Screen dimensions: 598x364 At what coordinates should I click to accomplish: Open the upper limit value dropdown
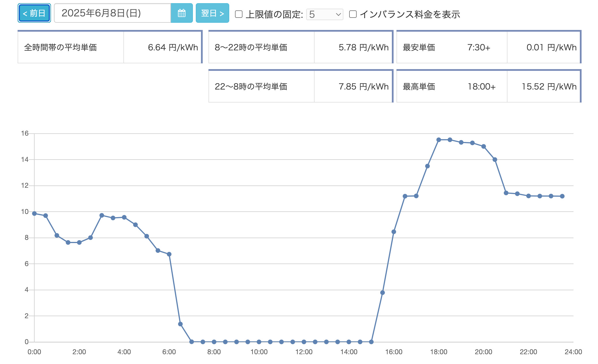(x=325, y=14)
